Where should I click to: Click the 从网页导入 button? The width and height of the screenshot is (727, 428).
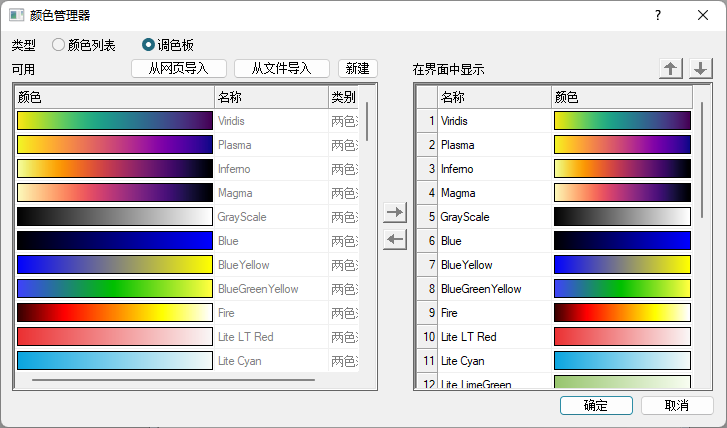(x=179, y=68)
